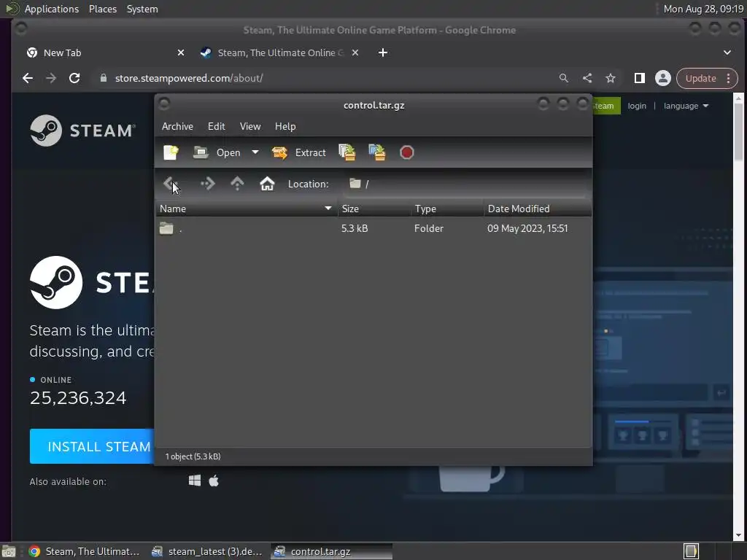Open the Places menu in top panel

[x=103, y=9]
